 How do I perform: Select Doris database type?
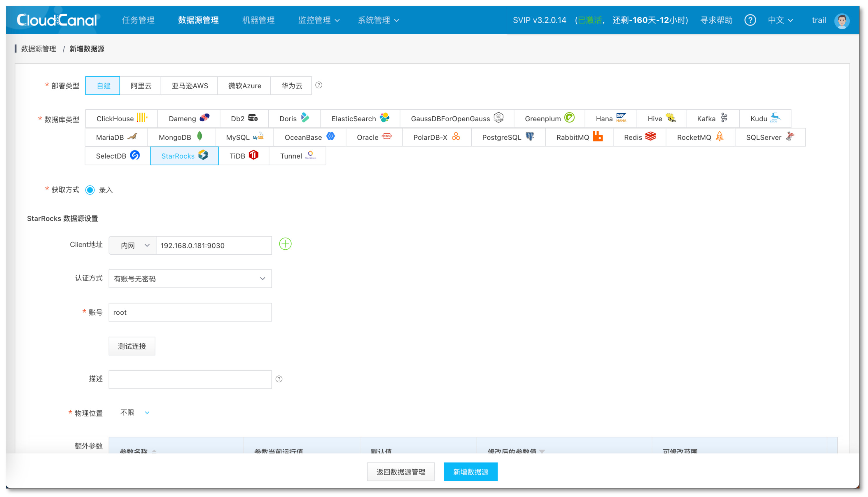(x=294, y=118)
